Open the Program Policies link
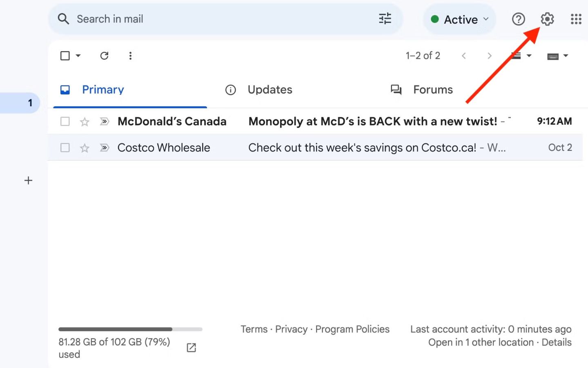Image resolution: width=588 pixels, height=368 pixels. click(x=352, y=329)
